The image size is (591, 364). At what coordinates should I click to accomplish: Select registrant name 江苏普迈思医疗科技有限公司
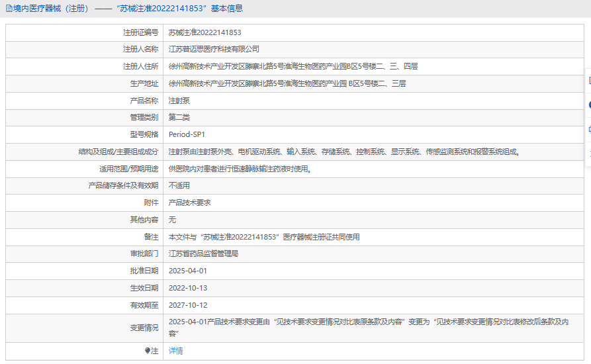pos(214,49)
